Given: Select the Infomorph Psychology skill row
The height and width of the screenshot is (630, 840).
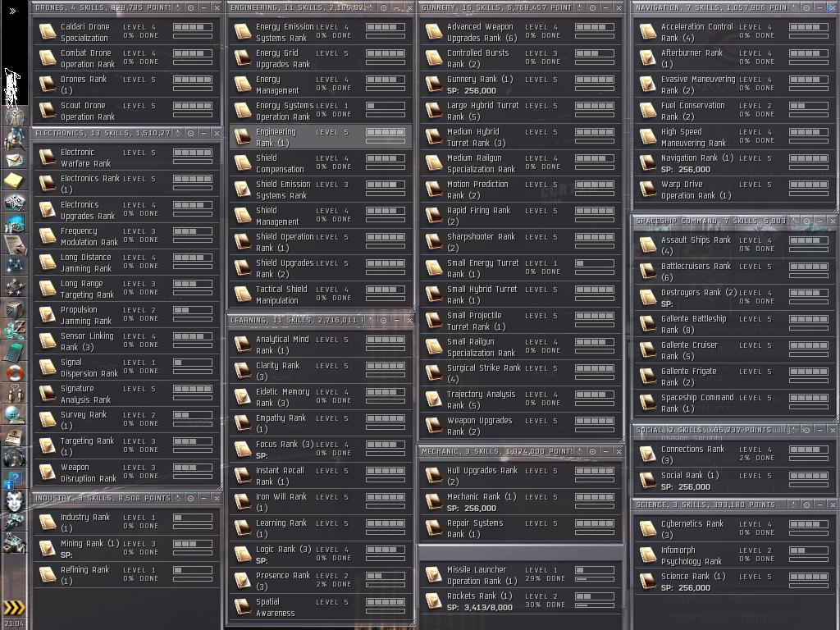Looking at the screenshot, I should [734, 555].
